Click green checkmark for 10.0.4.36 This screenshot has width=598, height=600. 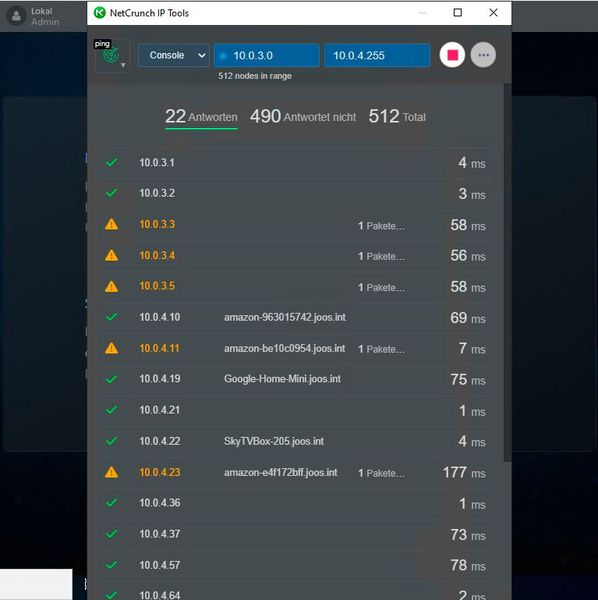pyautogui.click(x=111, y=502)
